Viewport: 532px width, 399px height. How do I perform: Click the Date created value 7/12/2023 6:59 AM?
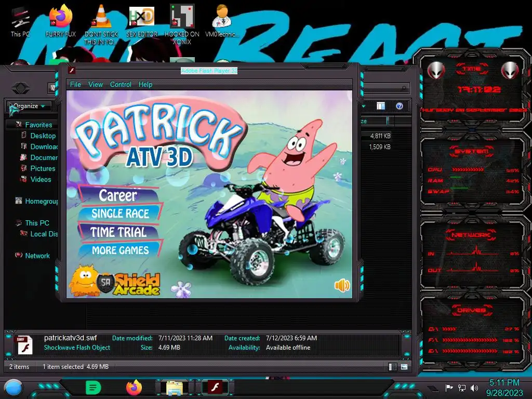[x=291, y=338]
